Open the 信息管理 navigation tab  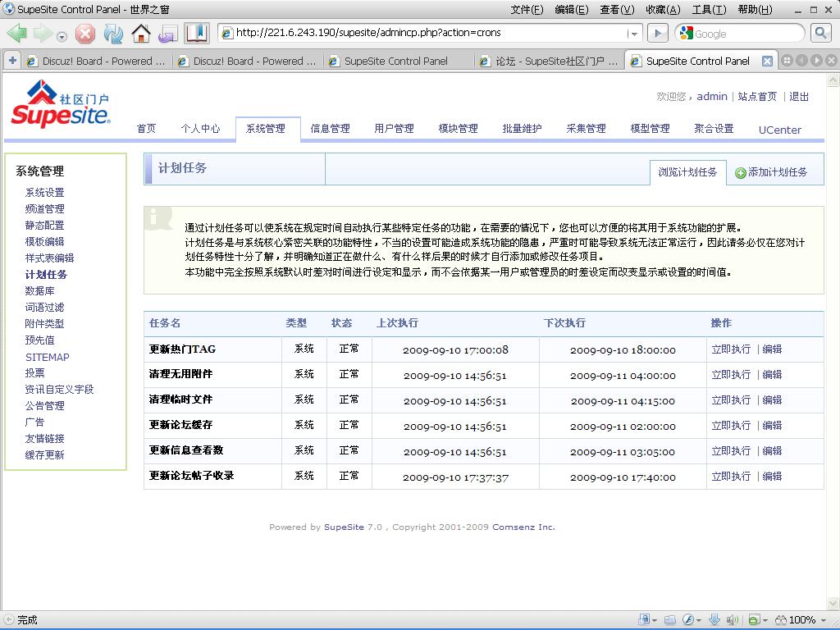[330, 129]
